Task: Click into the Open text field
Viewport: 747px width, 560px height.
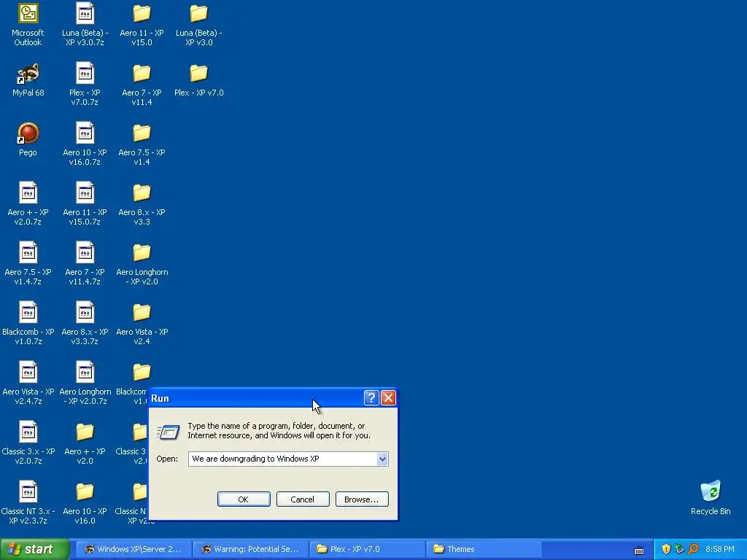Action: pyautogui.click(x=282, y=459)
